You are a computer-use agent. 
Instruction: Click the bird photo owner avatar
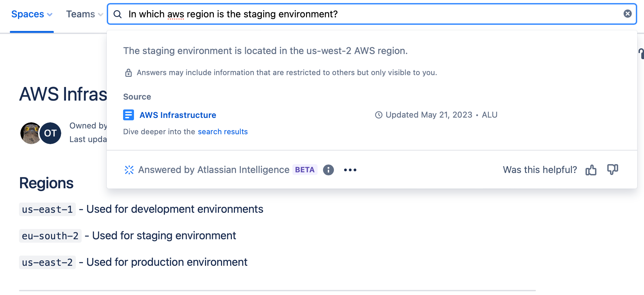tap(30, 133)
